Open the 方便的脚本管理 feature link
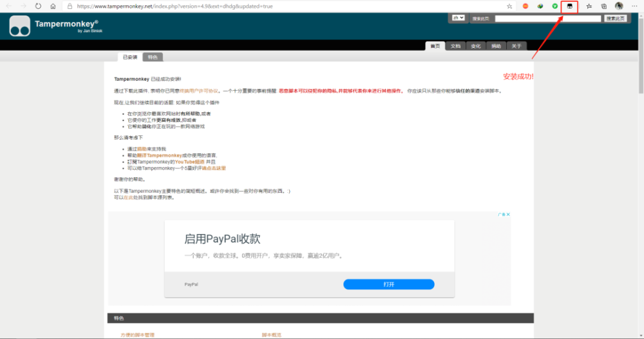 138,335
